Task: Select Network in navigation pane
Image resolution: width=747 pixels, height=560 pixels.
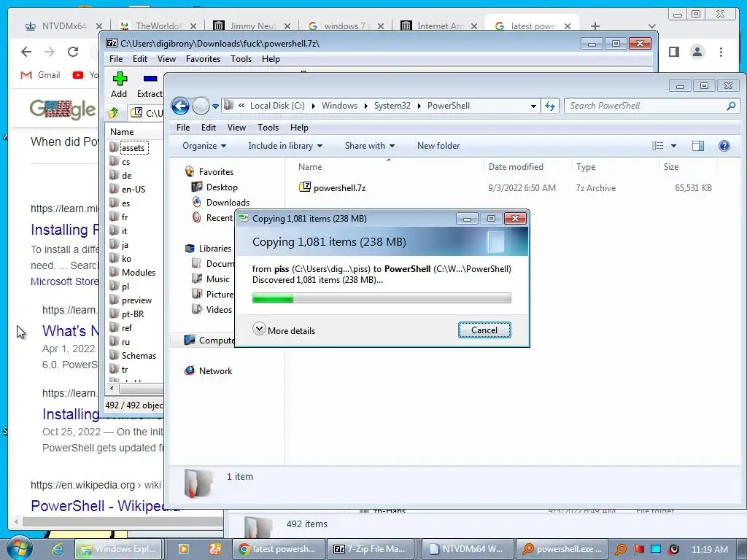Action: pos(208,371)
